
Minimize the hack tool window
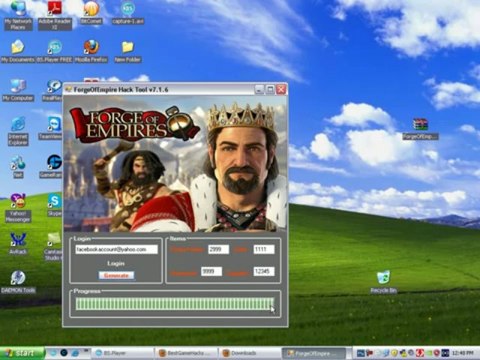click(x=259, y=90)
